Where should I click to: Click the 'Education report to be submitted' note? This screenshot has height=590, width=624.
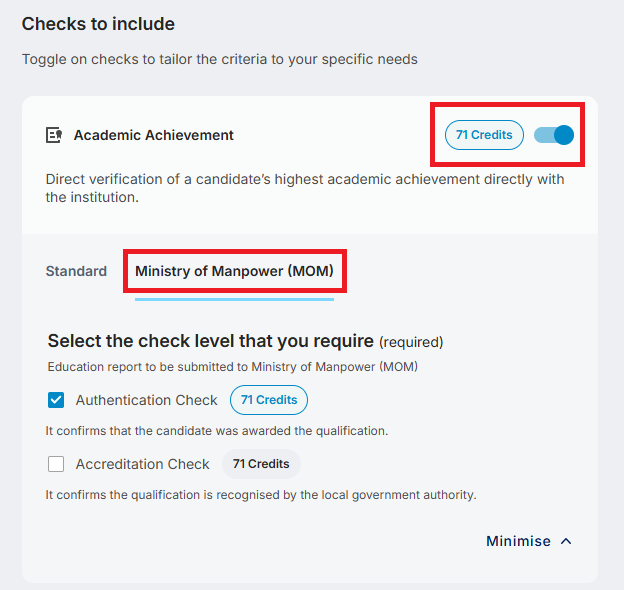coord(232,367)
